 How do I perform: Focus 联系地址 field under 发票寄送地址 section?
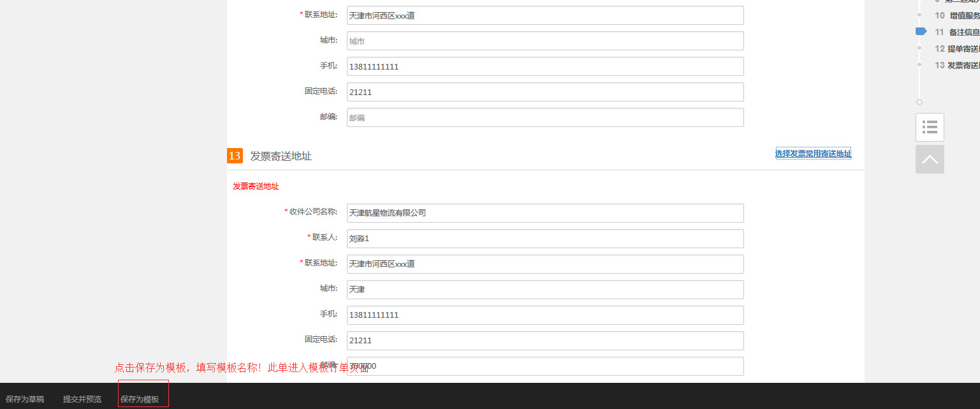(x=545, y=264)
